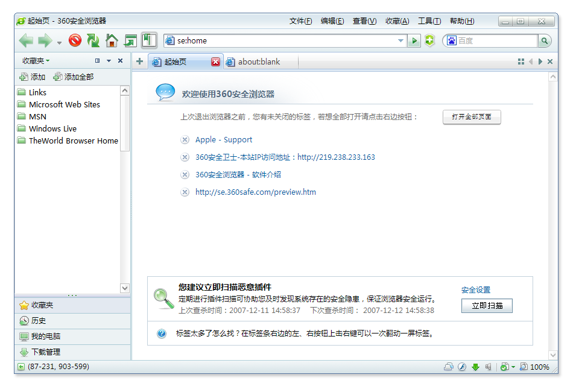
Task: Open the sidebar options triangle dropdown
Action: pyautogui.click(x=109, y=61)
